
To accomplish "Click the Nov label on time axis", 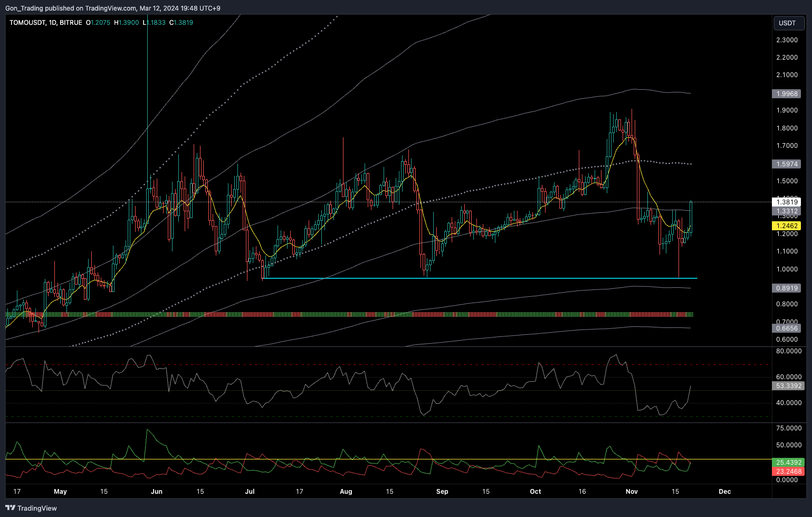I will click(x=632, y=492).
